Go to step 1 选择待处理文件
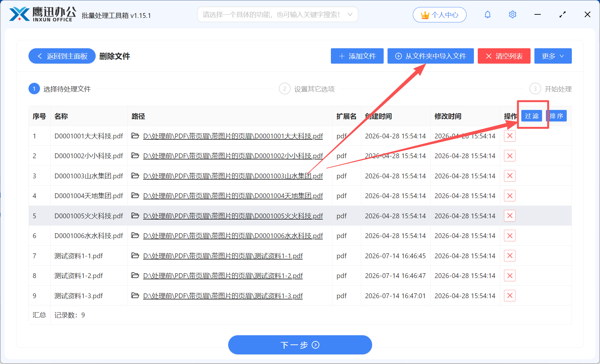Image resolution: width=600 pixels, height=364 pixels. click(x=60, y=89)
